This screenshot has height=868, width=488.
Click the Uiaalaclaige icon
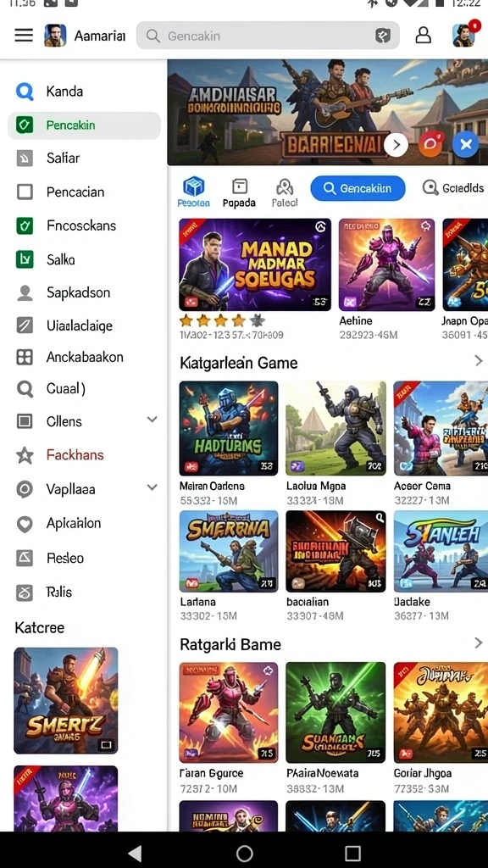25,325
